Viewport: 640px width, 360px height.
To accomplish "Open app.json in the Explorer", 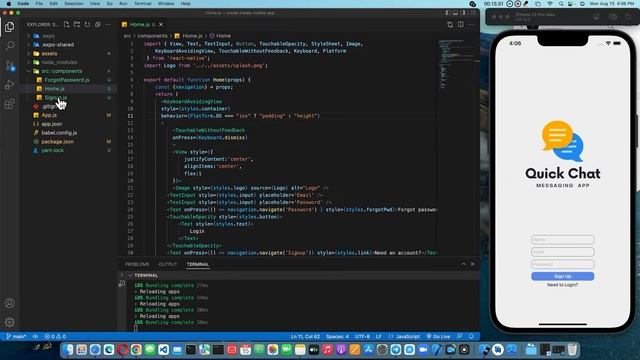I will (52, 124).
